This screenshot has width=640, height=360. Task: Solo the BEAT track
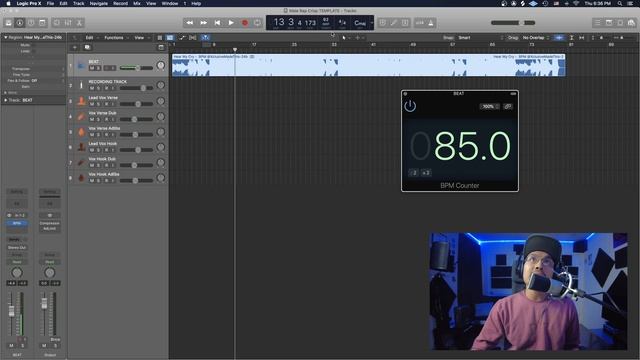tap(98, 68)
